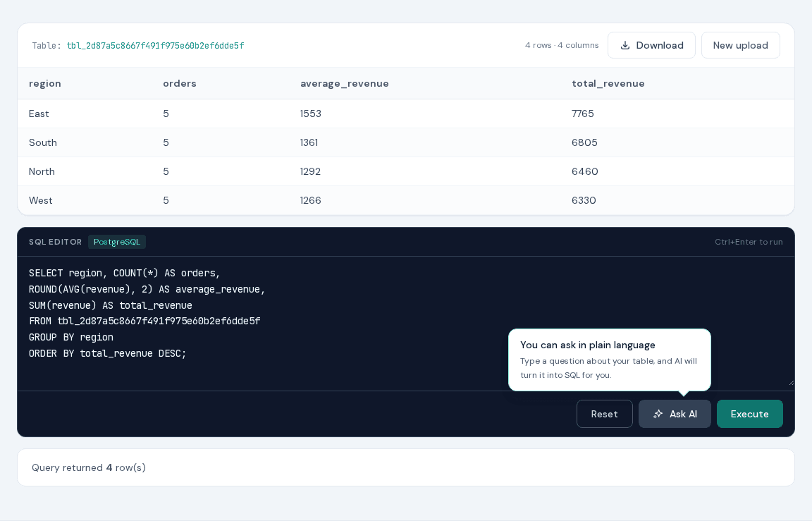Click the ORDER BY total_revenue DESC line

point(107,353)
